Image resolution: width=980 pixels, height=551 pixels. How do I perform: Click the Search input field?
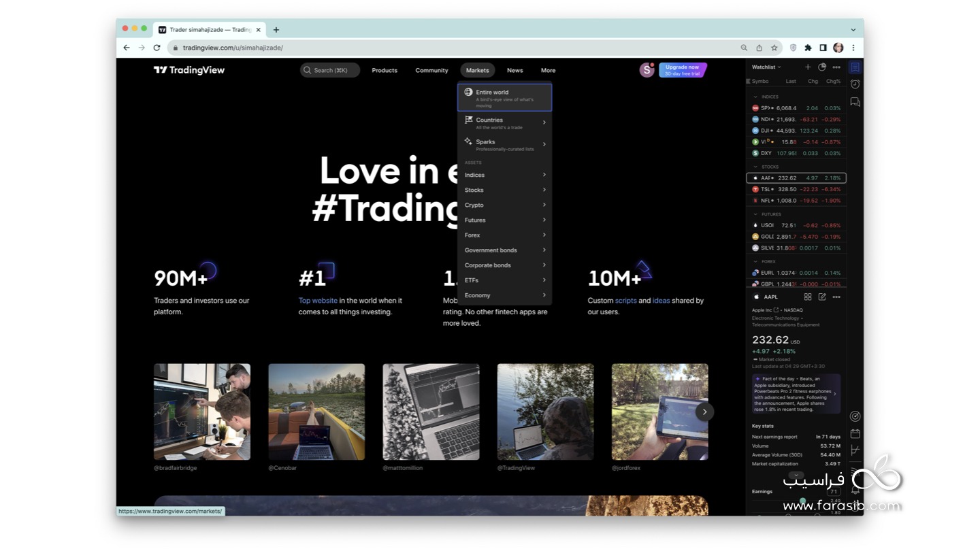[x=330, y=70]
